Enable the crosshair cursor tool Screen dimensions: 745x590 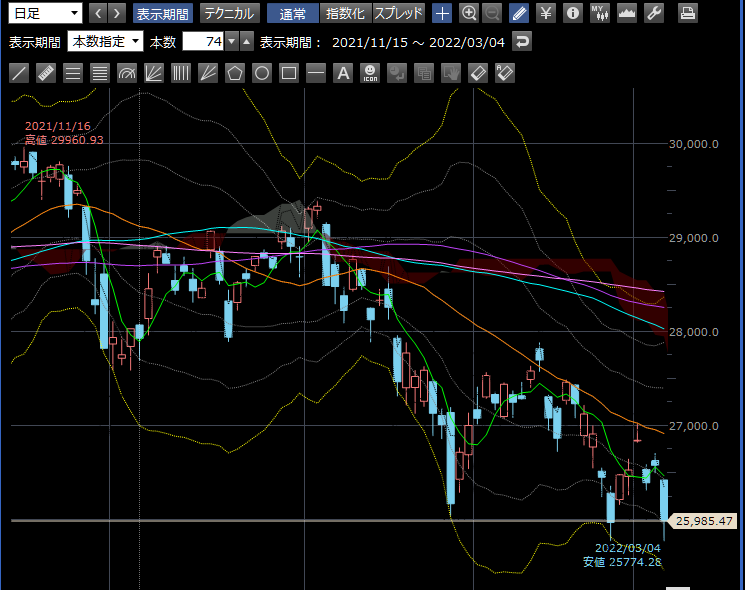coord(442,13)
